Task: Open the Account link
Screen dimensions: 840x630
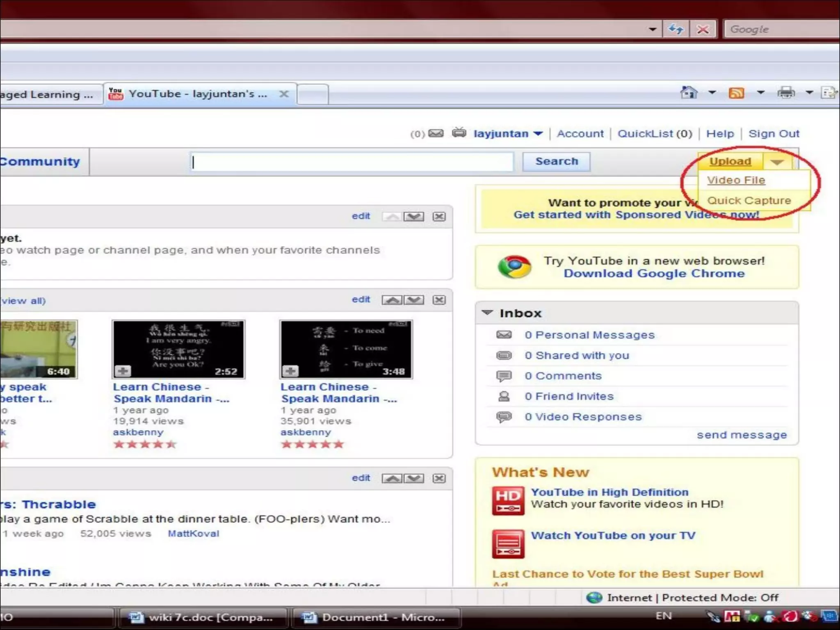Action: tap(580, 134)
